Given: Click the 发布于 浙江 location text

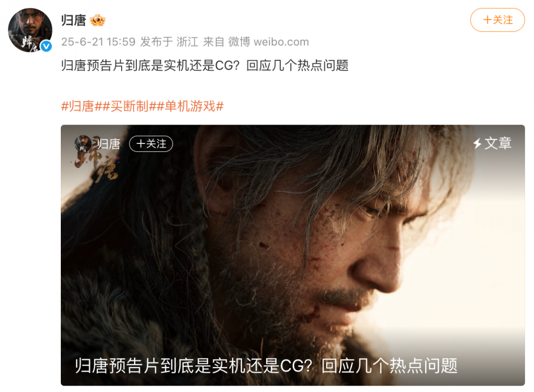Looking at the screenshot, I should (169, 42).
